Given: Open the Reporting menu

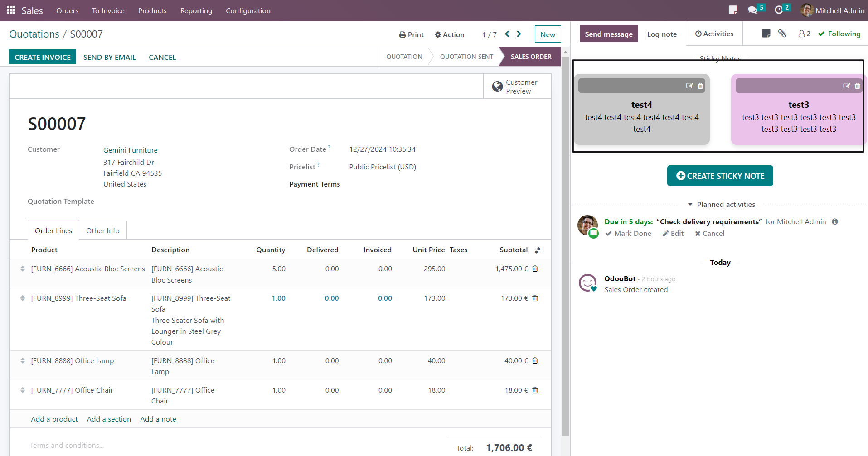Looking at the screenshot, I should coord(196,10).
